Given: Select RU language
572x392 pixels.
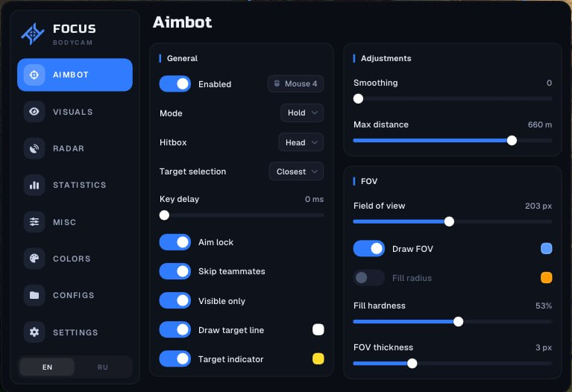Looking at the screenshot, I should tap(102, 367).
